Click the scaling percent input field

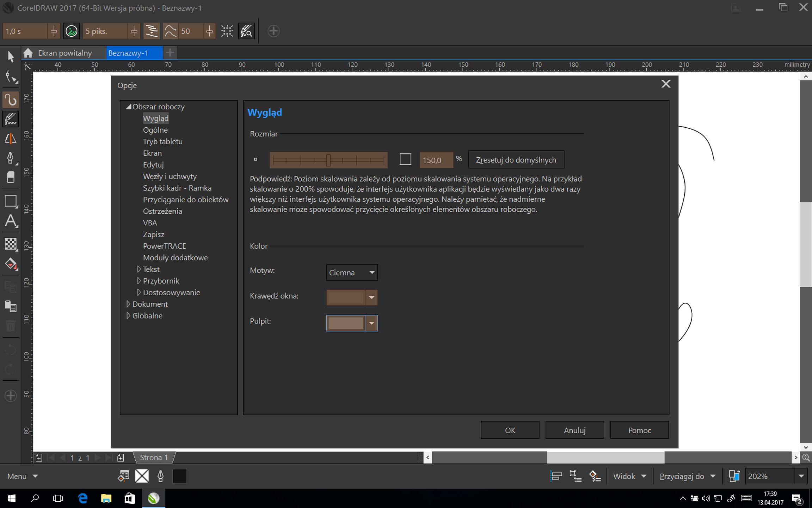click(x=436, y=160)
